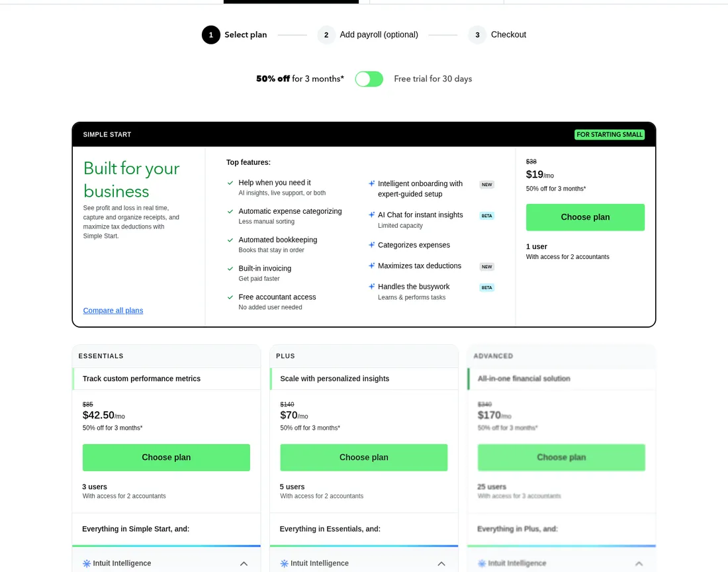Click checkmark beside Help when you need it
728x572 pixels.
[230, 183]
